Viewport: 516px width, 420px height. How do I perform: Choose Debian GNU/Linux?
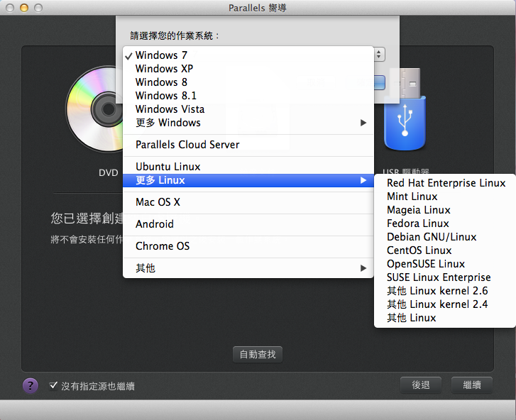[x=445, y=237]
